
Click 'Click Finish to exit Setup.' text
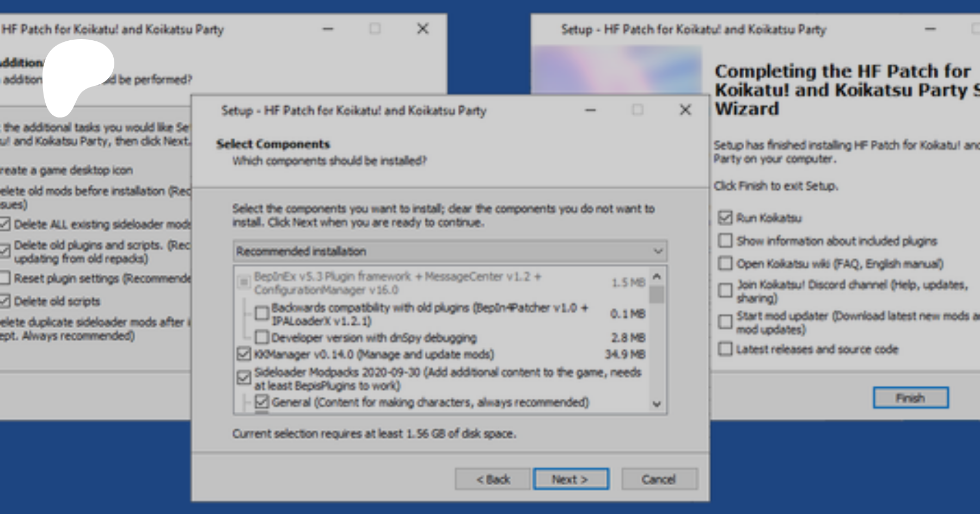click(776, 186)
